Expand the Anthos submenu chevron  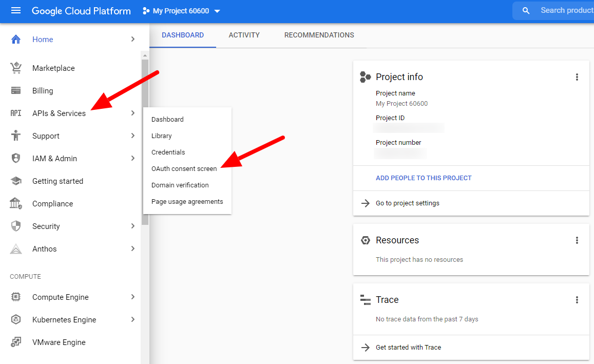pyautogui.click(x=132, y=249)
